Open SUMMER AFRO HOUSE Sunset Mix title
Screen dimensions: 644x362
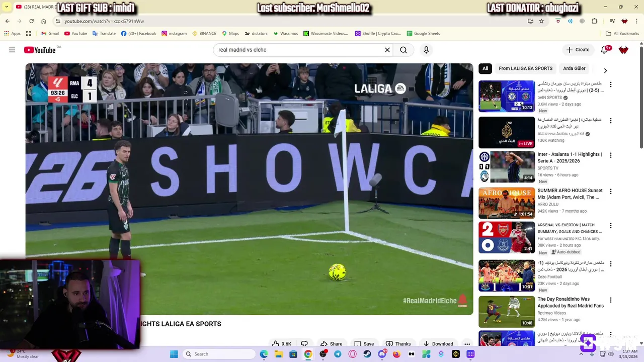coord(570,194)
